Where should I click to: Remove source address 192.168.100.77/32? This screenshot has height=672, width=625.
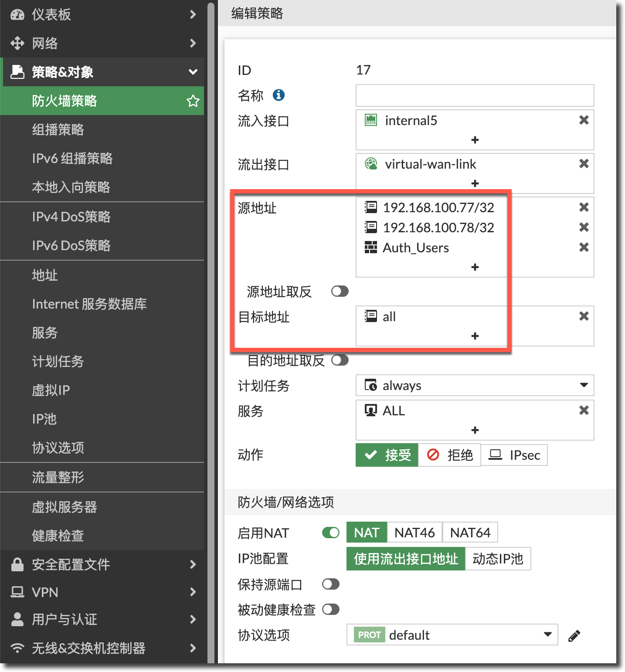pyautogui.click(x=584, y=207)
